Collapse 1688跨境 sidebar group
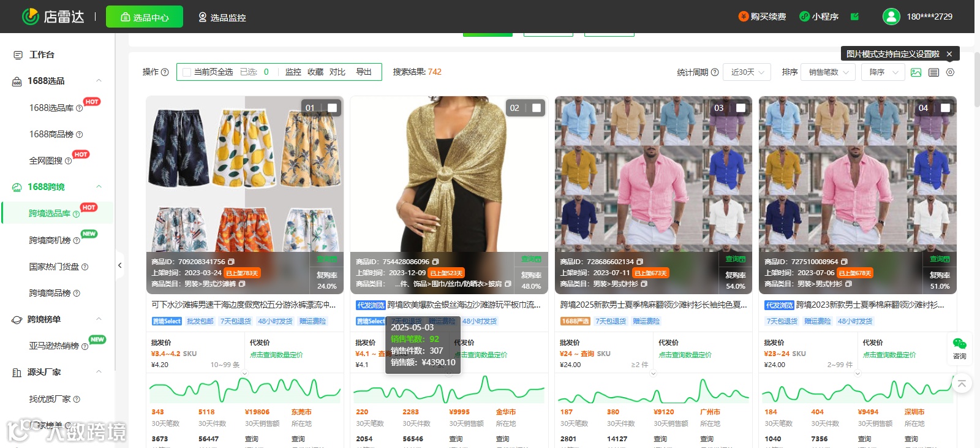 point(99,187)
